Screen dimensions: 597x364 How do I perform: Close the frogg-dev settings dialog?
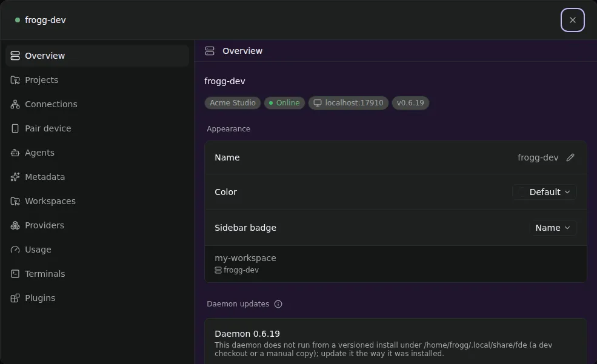pos(572,20)
